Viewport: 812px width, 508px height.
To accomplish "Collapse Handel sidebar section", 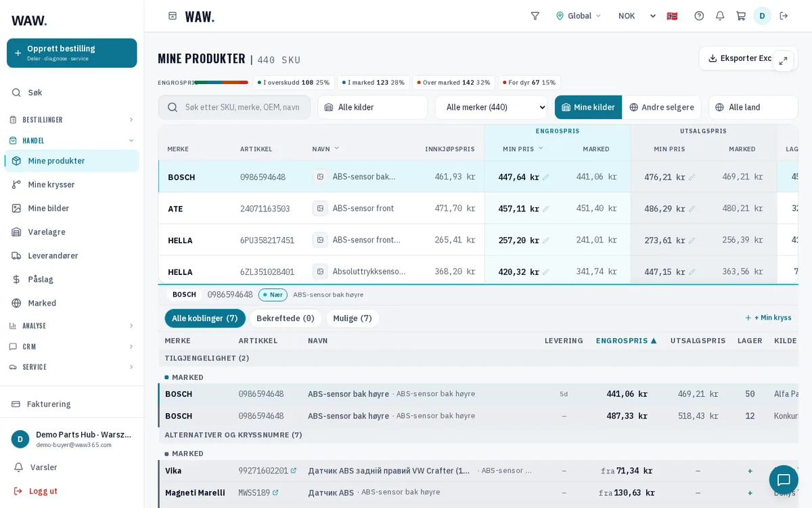I will [72, 141].
